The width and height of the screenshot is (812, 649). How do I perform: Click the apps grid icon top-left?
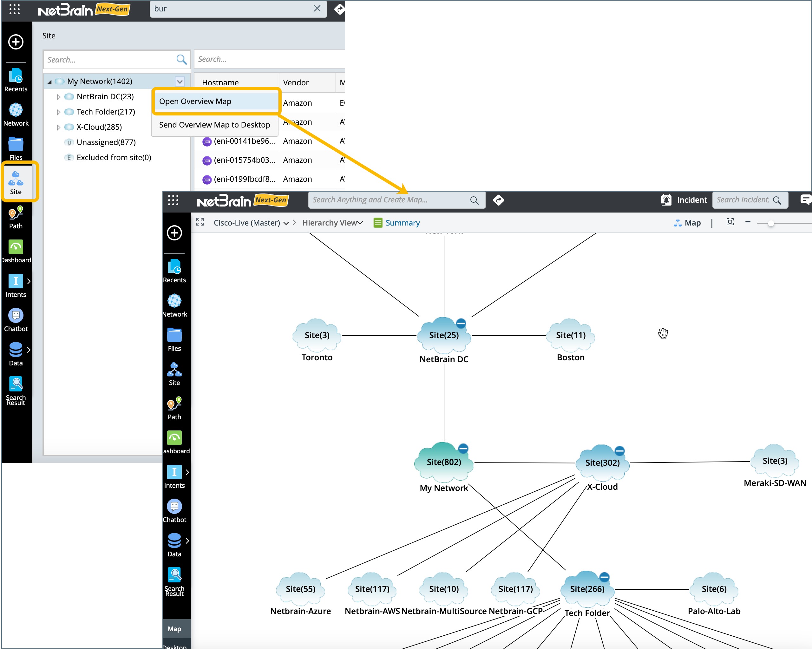[14, 10]
